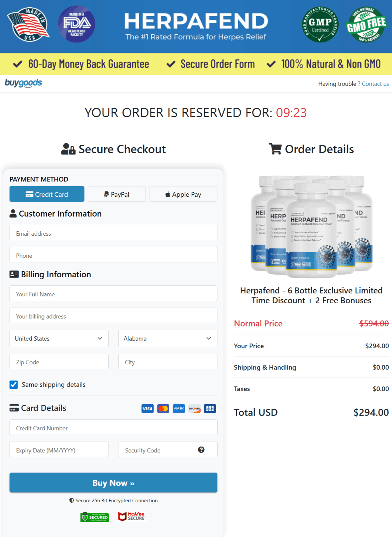Select the Credit Card payment tab
Viewport: 392px width, 537px height.
point(47,194)
